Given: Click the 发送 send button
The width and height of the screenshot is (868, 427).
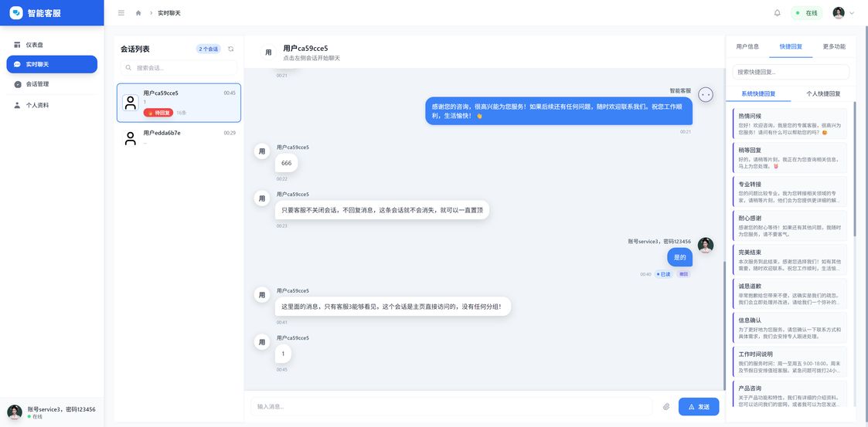Looking at the screenshot, I should (x=698, y=406).
